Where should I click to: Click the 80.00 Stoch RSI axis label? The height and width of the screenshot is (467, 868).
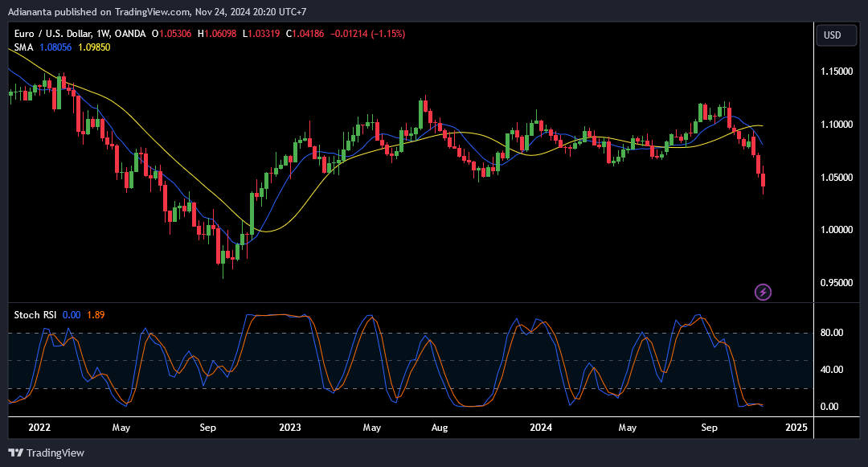pos(832,333)
